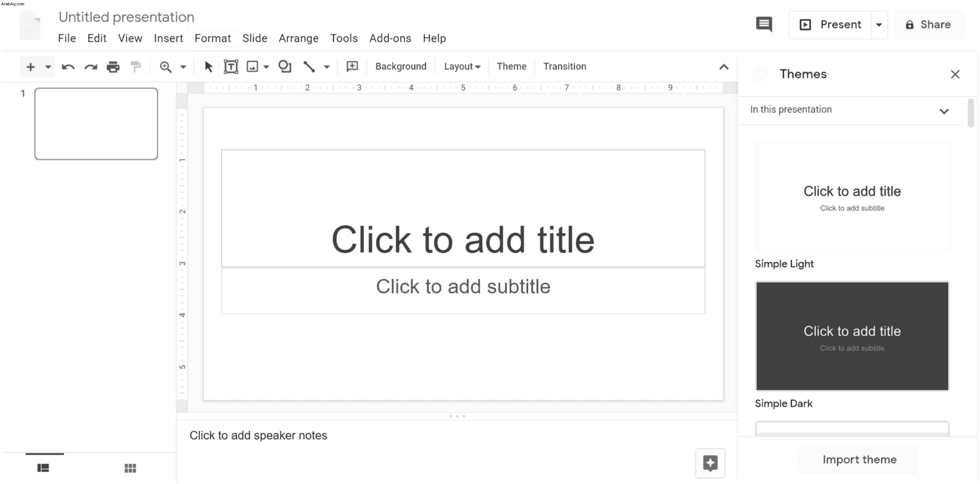The height and width of the screenshot is (484, 980).
Task: Undo the last action
Action: (68, 67)
